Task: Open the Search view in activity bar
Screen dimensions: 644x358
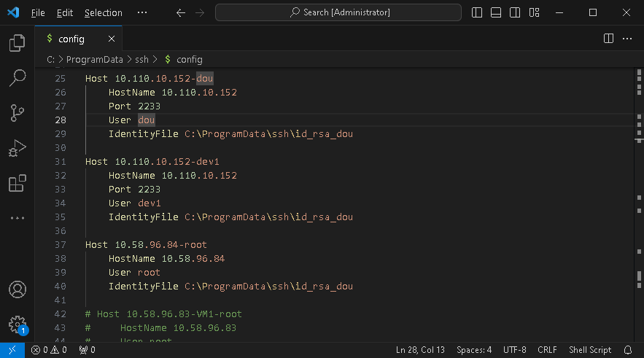Action: pos(17,78)
